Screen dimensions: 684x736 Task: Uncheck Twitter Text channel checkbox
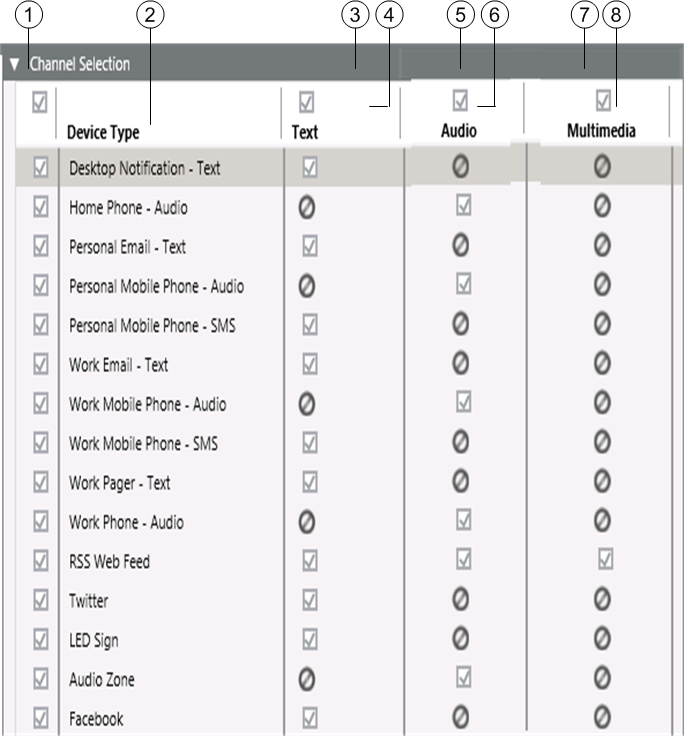(x=309, y=601)
